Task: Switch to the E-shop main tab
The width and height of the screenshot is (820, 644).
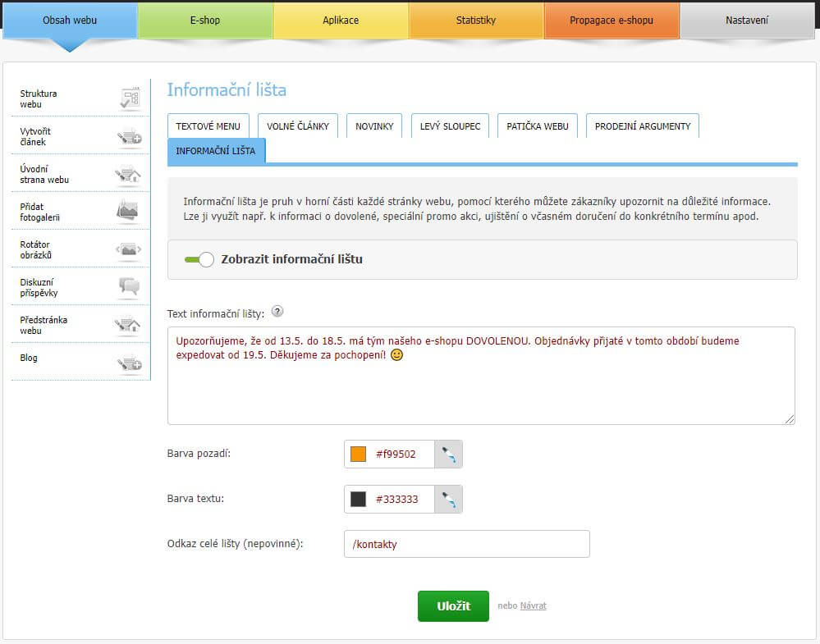Action: click(205, 21)
